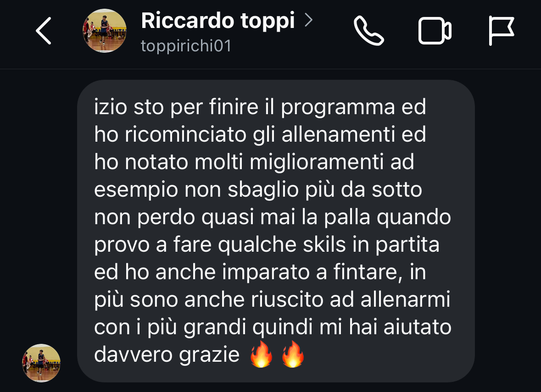Tap the flag icon in header

502,31
